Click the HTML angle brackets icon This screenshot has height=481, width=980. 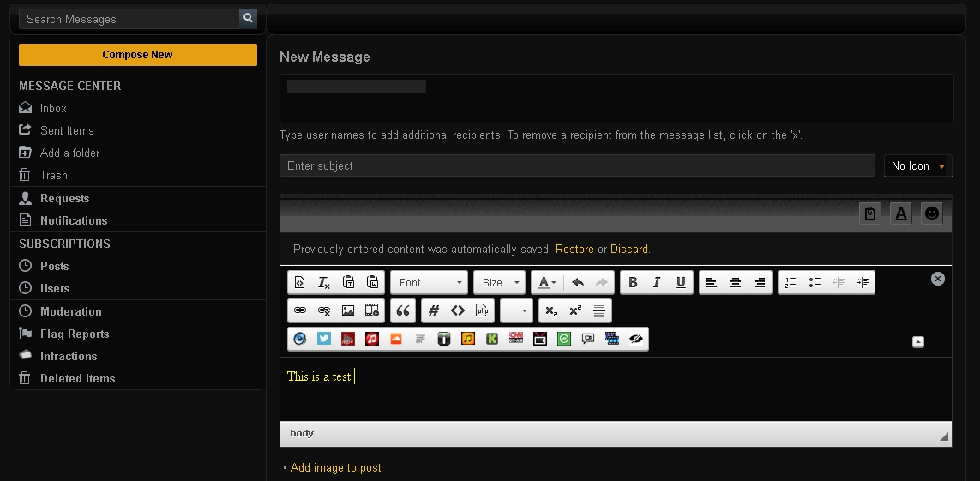pos(458,310)
